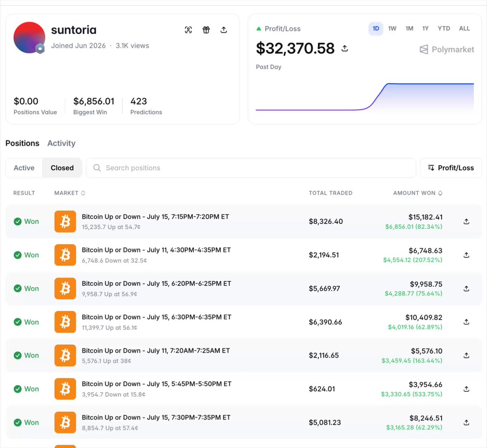Click Bitcoin icon for July 15, 5:45PM-5:50PM market
This screenshot has width=487, height=448.
click(x=65, y=389)
